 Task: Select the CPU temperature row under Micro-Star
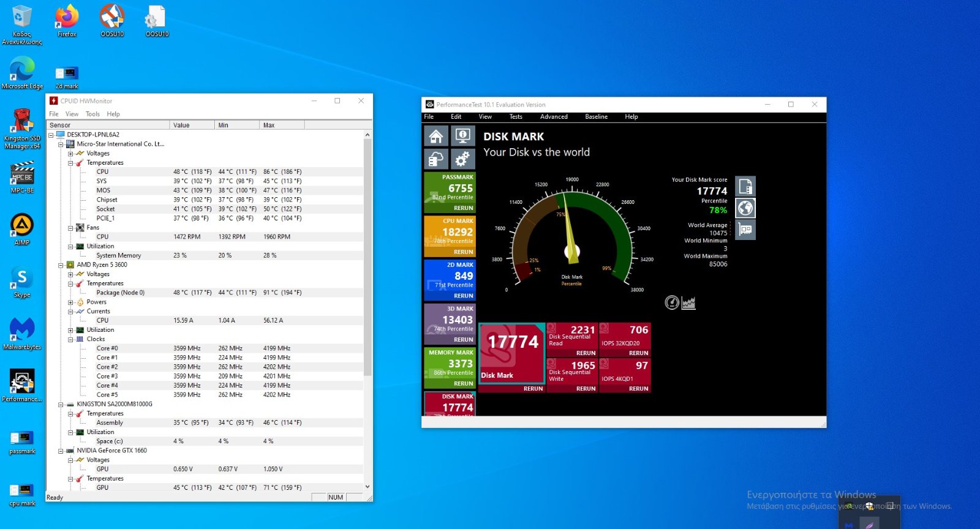coord(205,172)
